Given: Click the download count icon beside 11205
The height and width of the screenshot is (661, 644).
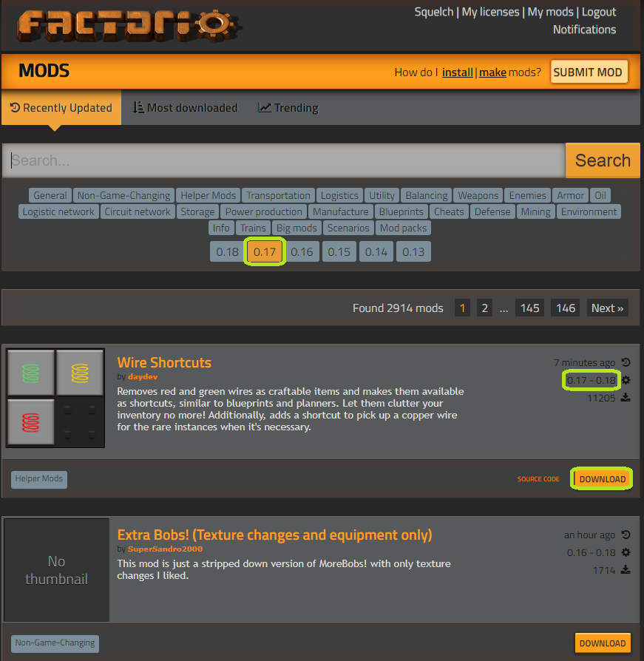Looking at the screenshot, I should (x=626, y=398).
